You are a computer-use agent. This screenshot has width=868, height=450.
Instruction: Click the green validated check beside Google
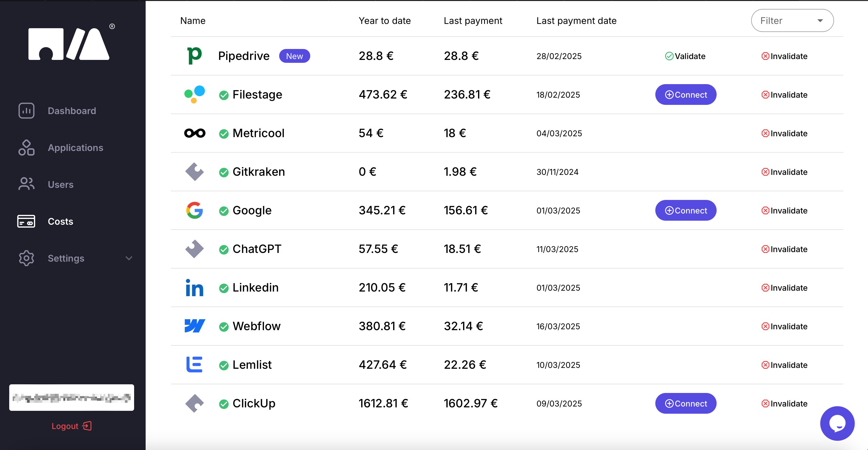tap(224, 211)
